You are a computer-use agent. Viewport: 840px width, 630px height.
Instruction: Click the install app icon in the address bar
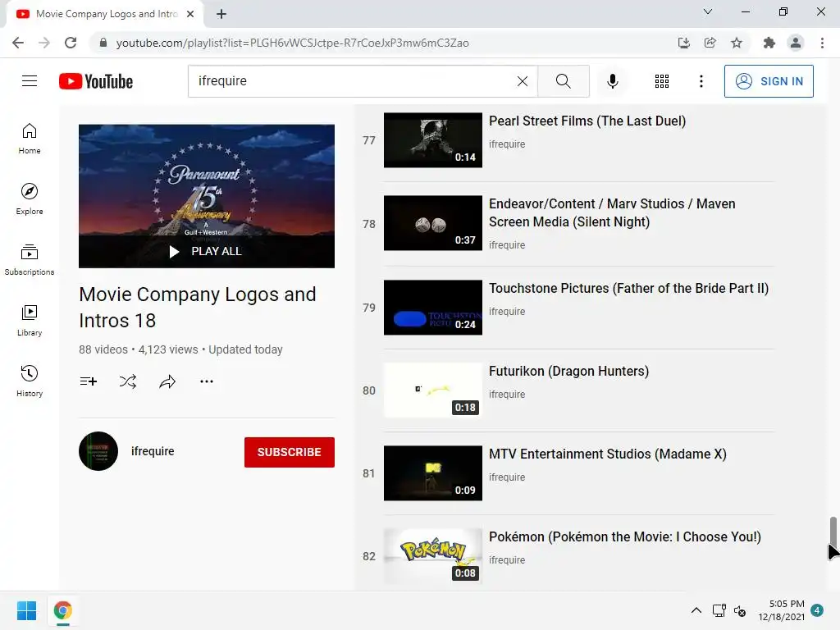[x=683, y=43]
